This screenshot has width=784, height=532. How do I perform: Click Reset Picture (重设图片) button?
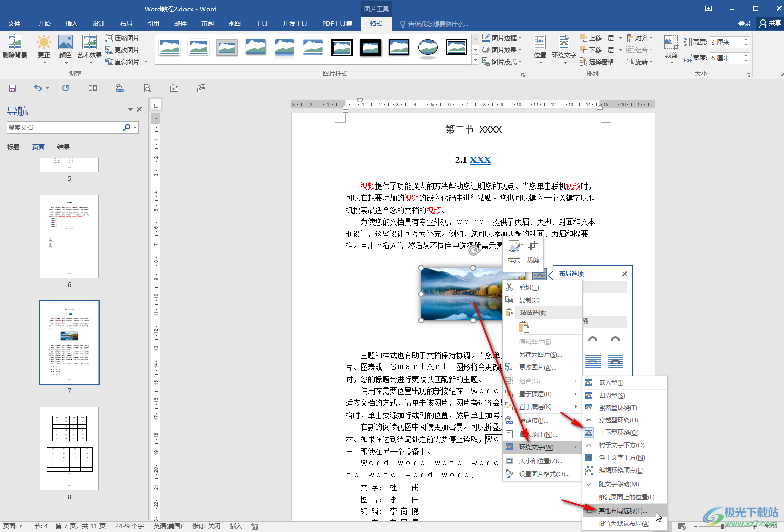pyautogui.click(x=122, y=62)
